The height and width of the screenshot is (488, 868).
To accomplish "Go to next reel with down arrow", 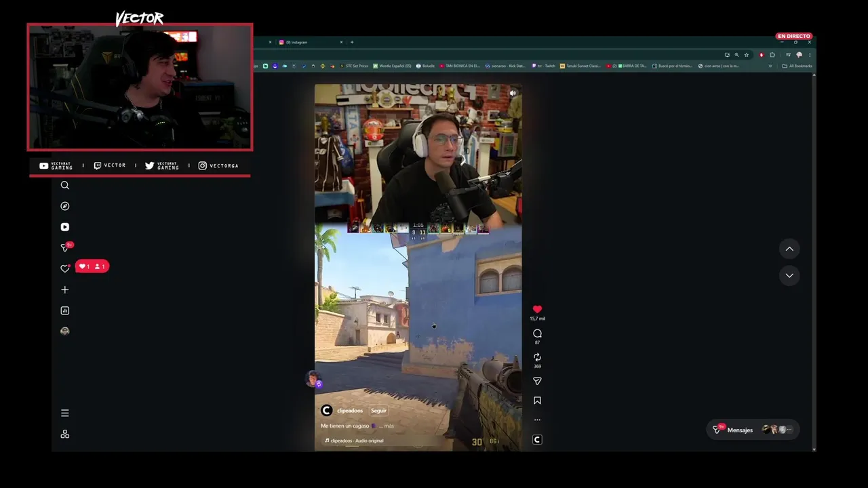I will pyautogui.click(x=789, y=275).
